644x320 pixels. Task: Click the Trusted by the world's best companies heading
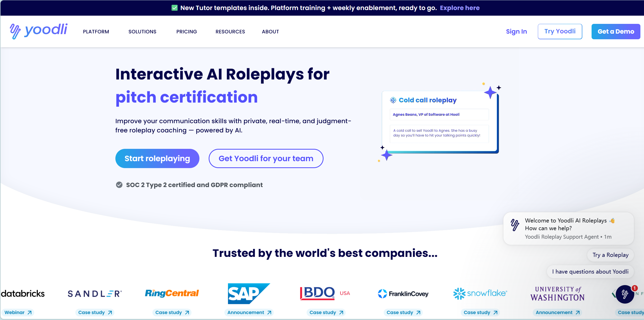(325, 253)
